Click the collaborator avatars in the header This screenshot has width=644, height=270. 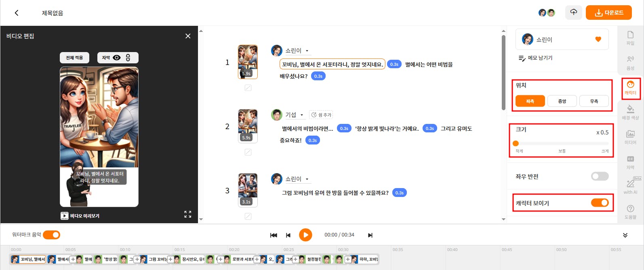coord(547,13)
